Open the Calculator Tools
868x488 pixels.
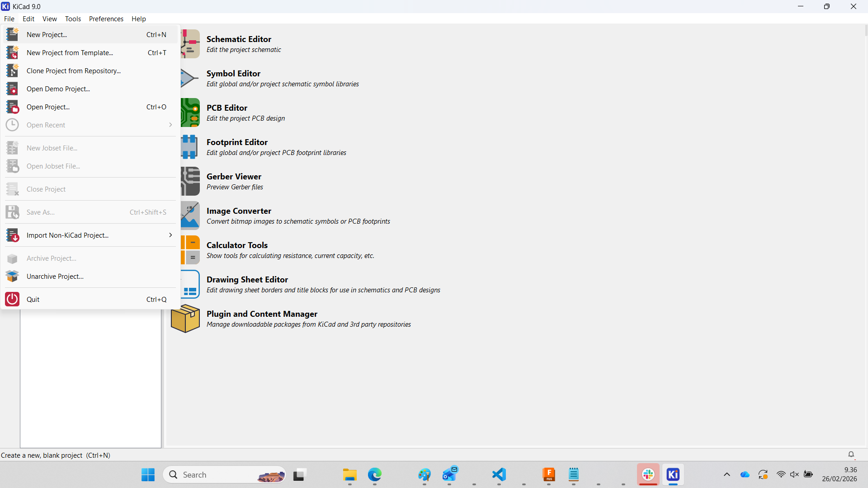pyautogui.click(x=237, y=249)
